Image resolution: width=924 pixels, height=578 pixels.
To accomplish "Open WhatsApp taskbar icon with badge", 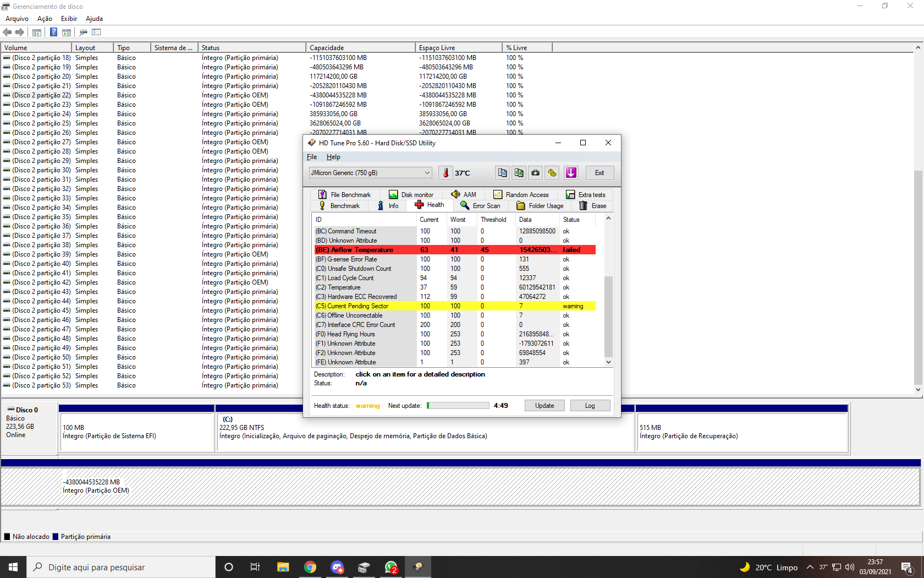I will click(391, 567).
